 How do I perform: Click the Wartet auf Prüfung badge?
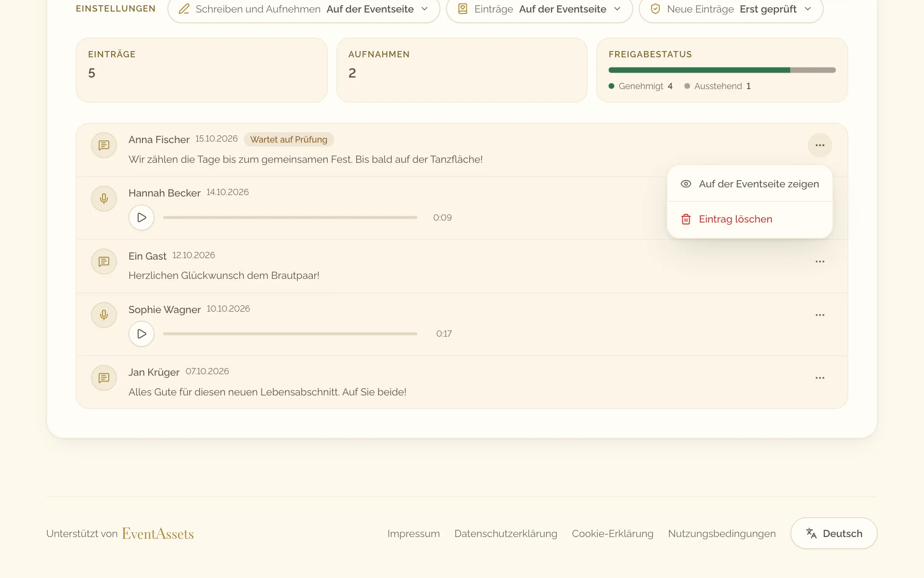tap(289, 140)
